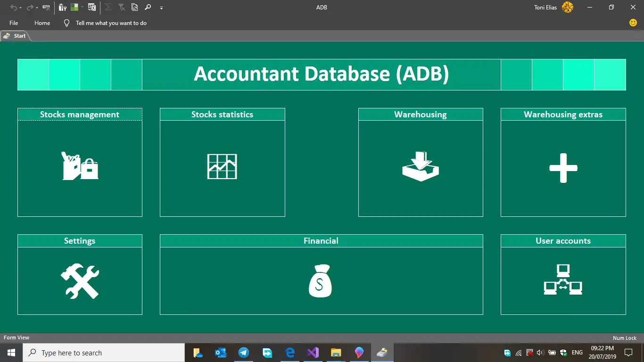This screenshot has height=362, width=644.
Task: Click the network icon under User accounts
Action: (563, 281)
